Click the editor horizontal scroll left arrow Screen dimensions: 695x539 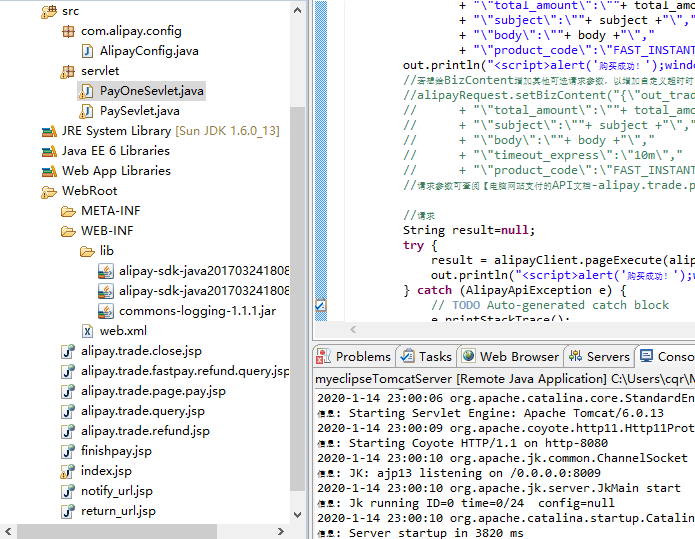(353, 329)
